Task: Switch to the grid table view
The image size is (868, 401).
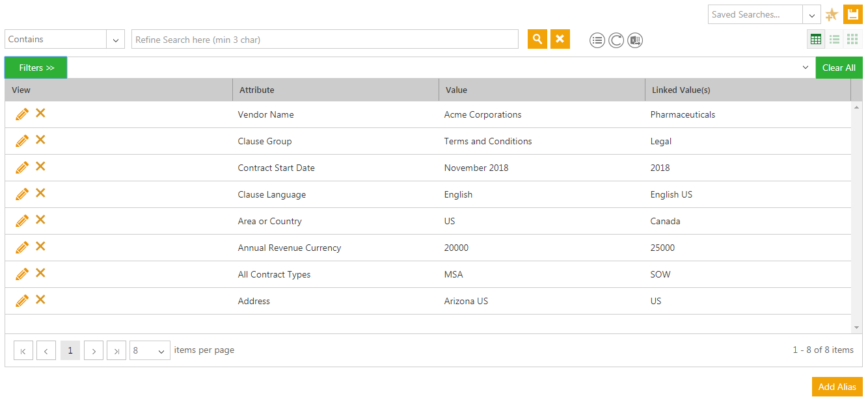Action: point(815,40)
